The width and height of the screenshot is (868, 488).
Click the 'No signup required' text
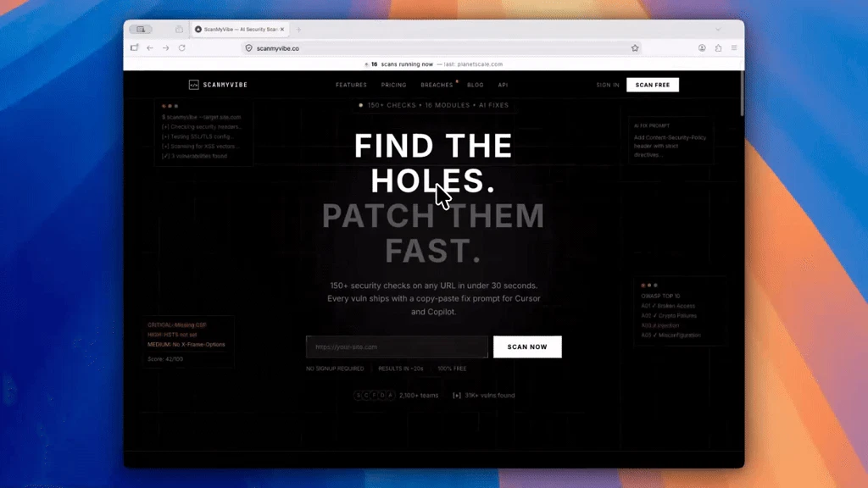click(x=335, y=369)
